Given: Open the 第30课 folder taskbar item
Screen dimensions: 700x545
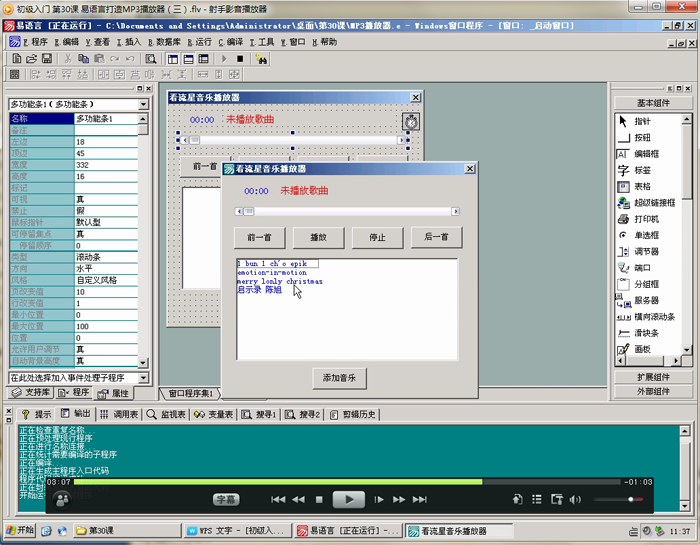Looking at the screenshot, I should [127, 530].
